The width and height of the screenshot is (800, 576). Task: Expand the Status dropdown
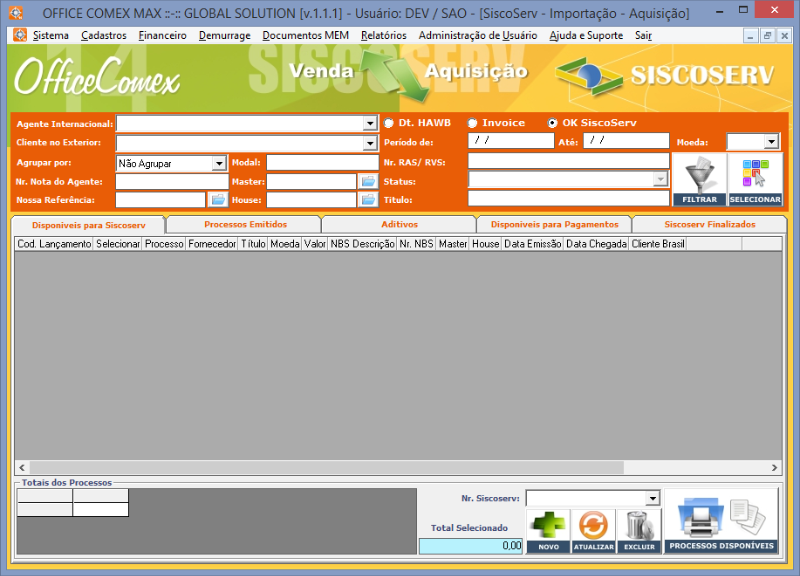(661, 179)
